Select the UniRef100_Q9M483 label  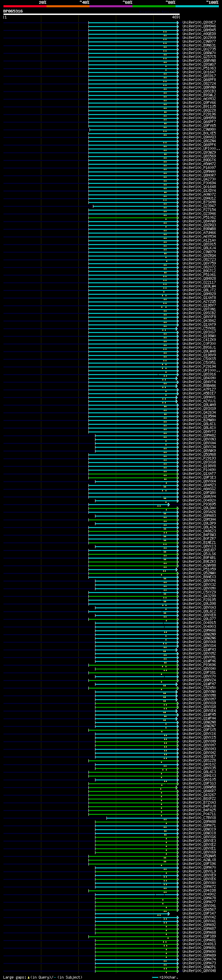199,516
